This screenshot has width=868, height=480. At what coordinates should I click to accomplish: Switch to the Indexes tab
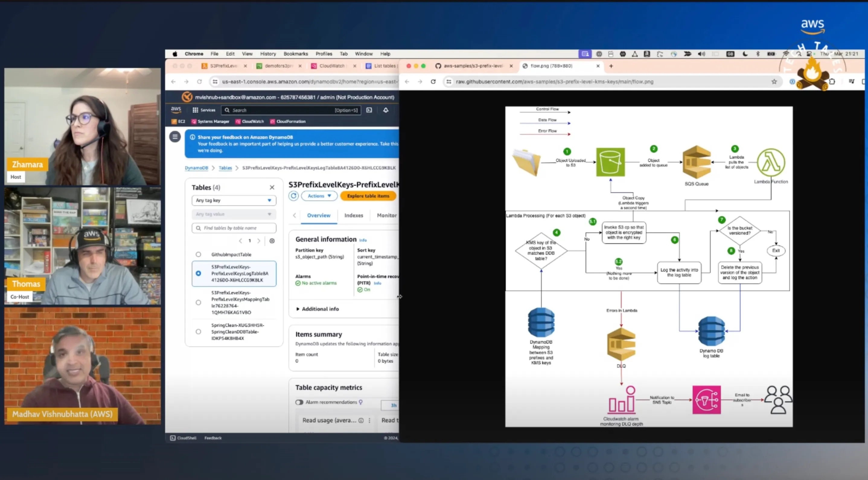tap(353, 216)
